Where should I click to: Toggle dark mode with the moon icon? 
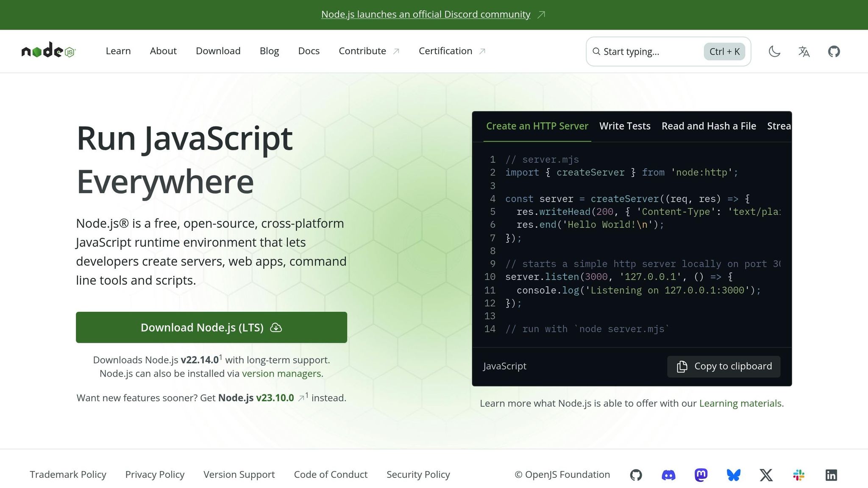(x=774, y=51)
